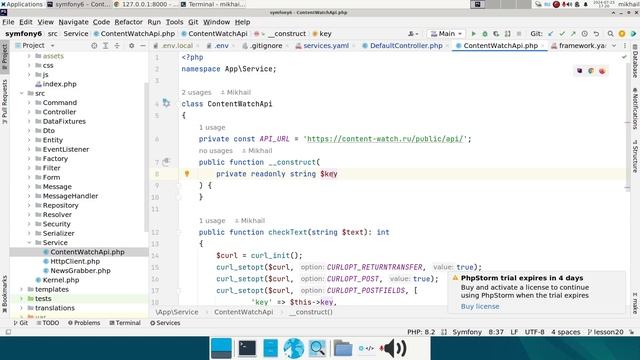
Task: Open the Navigate menu
Action: pos(73,22)
